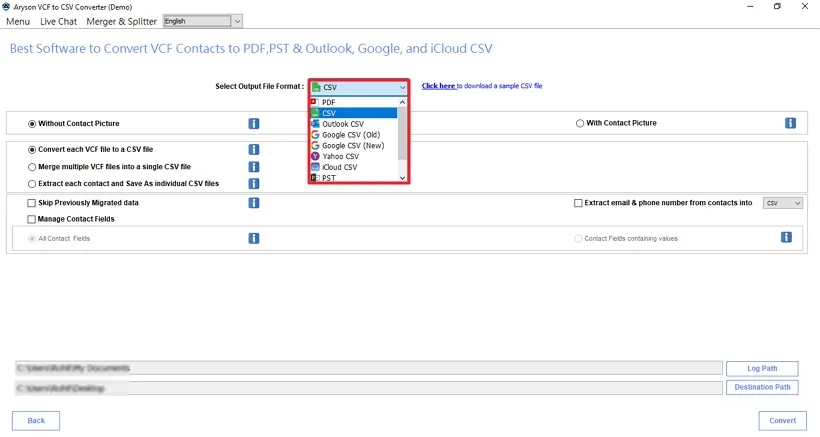Choose Yahoo CSV format
Image resolution: width=820 pixels, height=437 pixels.
(x=354, y=156)
